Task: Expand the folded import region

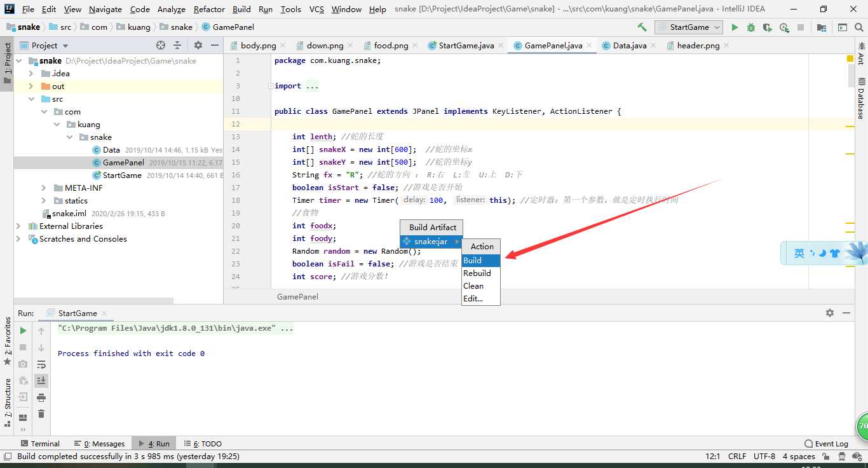Action: tap(270, 86)
